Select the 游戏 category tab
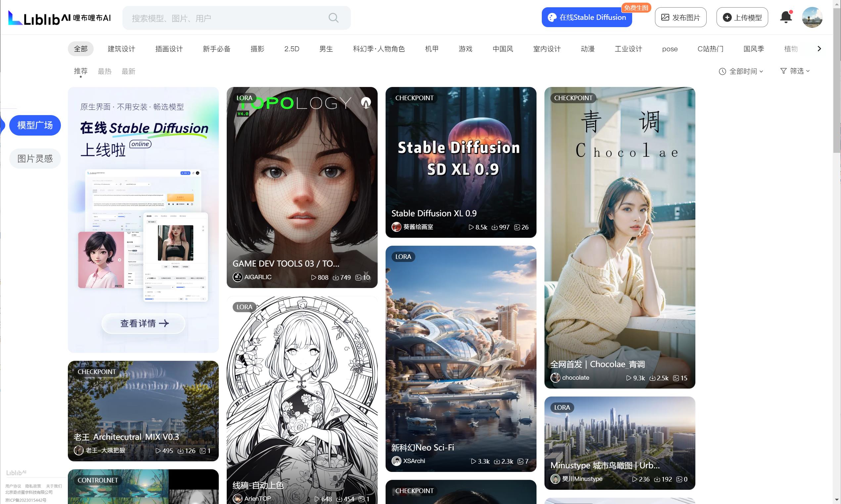The image size is (841, 504). (466, 49)
